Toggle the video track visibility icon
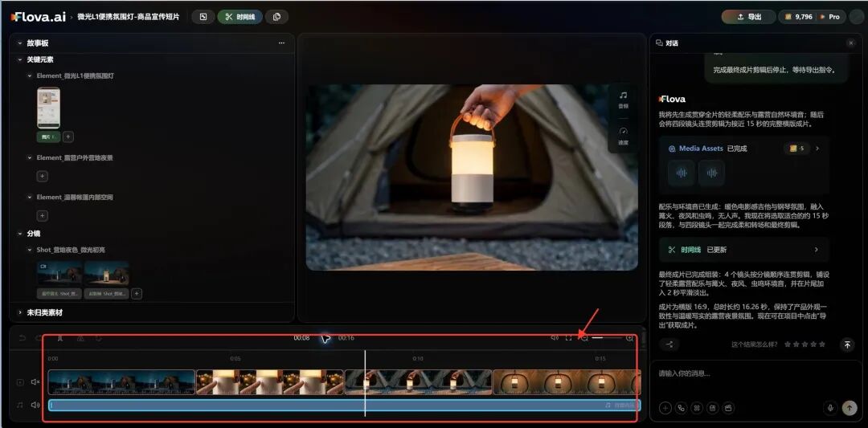868x428 pixels. click(x=20, y=382)
